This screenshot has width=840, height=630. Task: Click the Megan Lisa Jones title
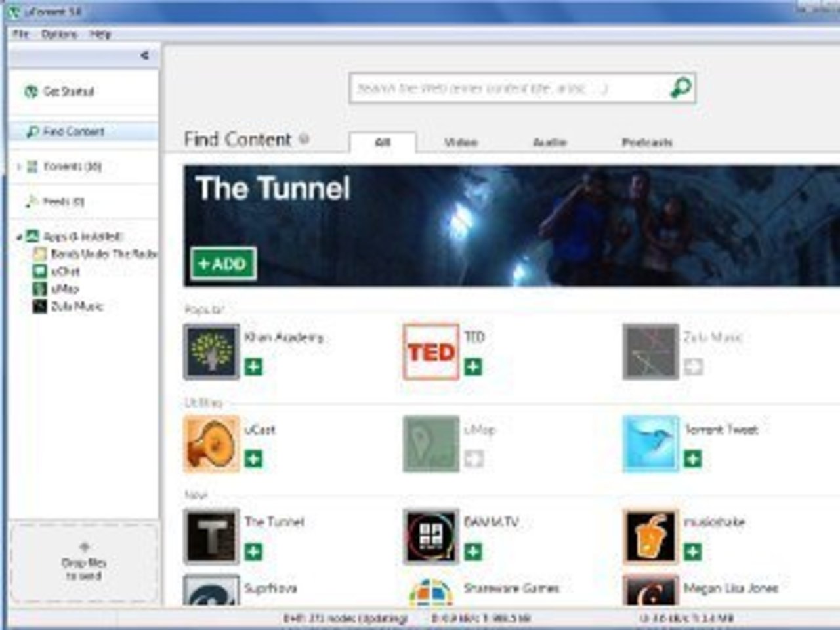pyautogui.click(x=731, y=588)
